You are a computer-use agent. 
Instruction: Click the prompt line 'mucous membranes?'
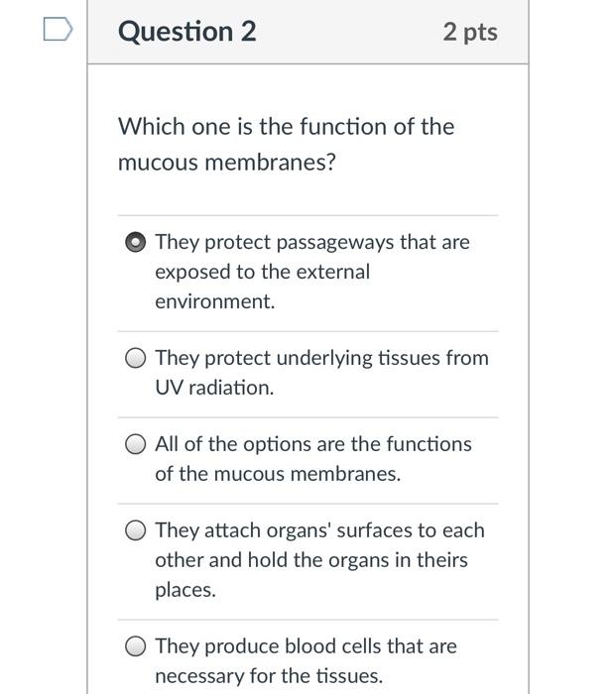tap(227, 162)
